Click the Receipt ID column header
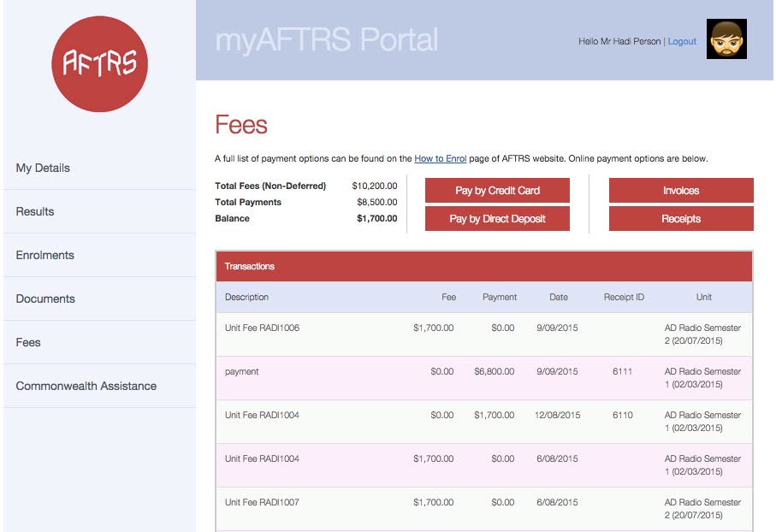Image resolution: width=776 pixels, height=532 pixels. point(624,297)
